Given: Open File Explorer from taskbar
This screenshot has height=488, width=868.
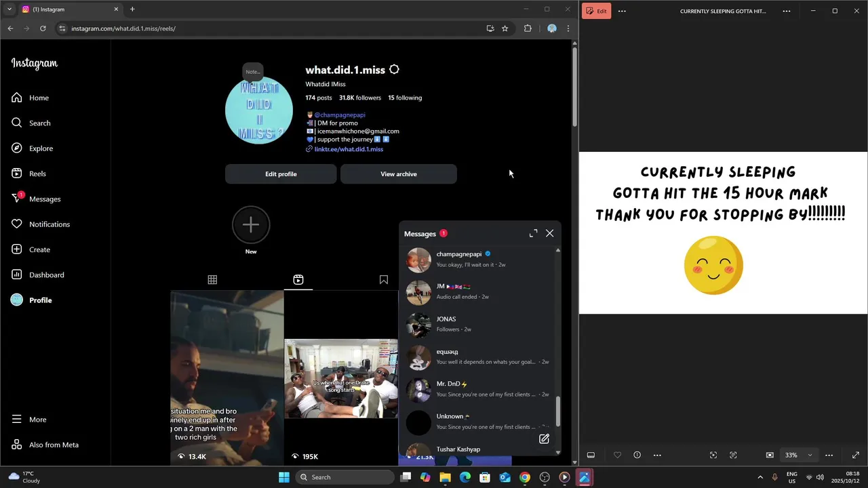Looking at the screenshot, I should point(445,477).
